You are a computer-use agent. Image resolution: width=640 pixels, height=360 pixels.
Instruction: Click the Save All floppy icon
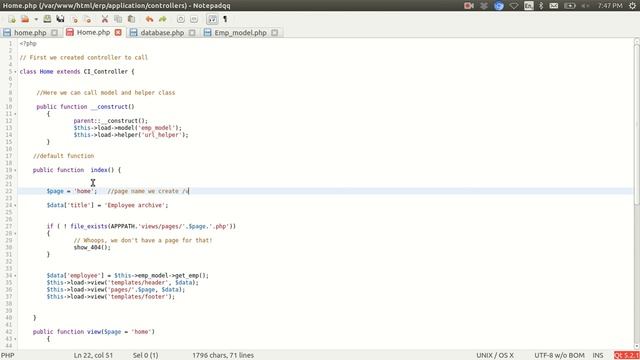point(60,19)
